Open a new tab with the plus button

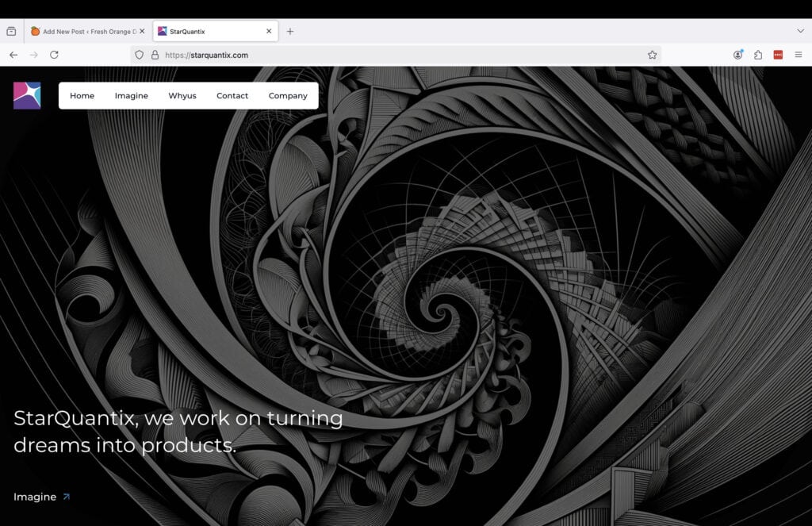click(290, 31)
